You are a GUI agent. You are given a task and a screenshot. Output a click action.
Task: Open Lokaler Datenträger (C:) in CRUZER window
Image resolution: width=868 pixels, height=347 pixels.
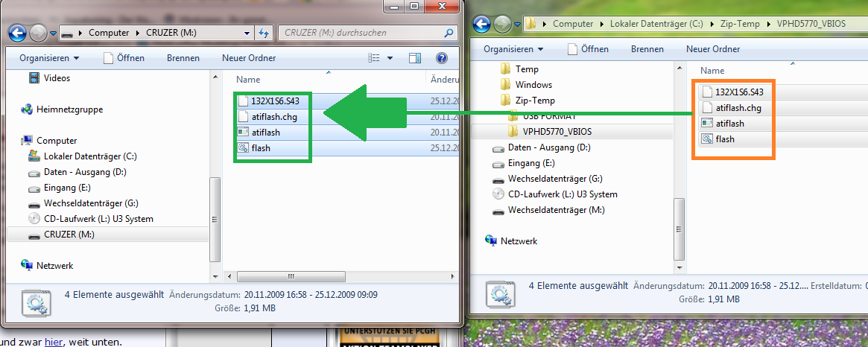pos(82,156)
